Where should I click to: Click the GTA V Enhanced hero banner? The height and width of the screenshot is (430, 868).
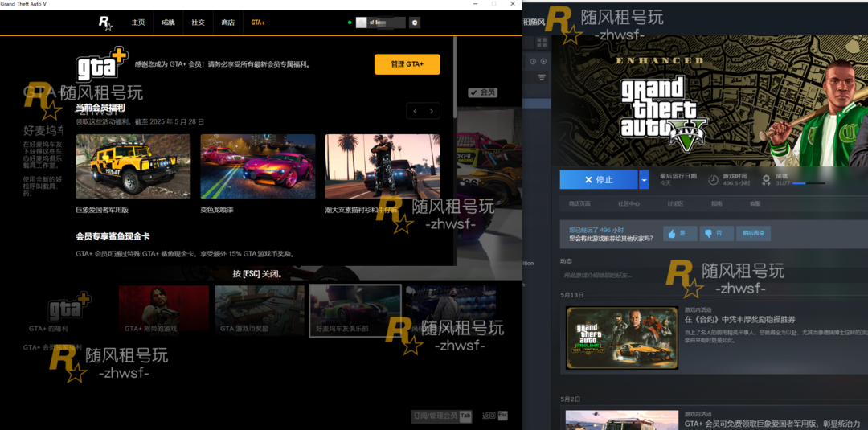point(711,100)
